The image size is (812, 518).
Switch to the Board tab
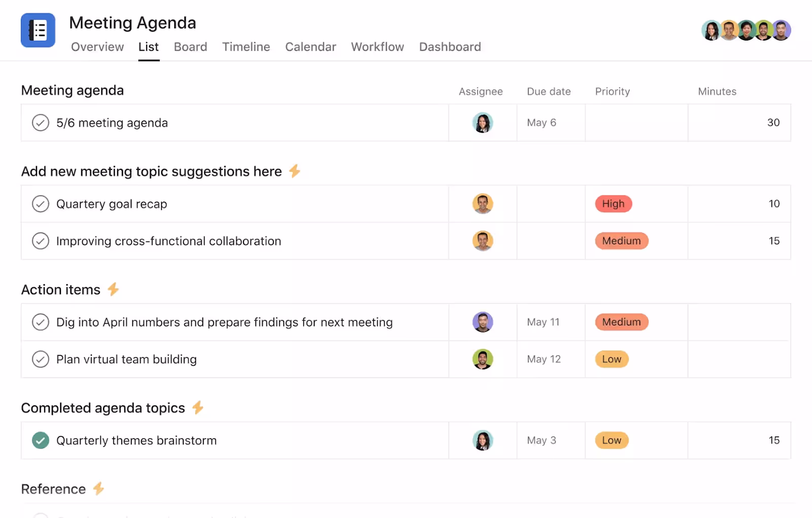190,47
